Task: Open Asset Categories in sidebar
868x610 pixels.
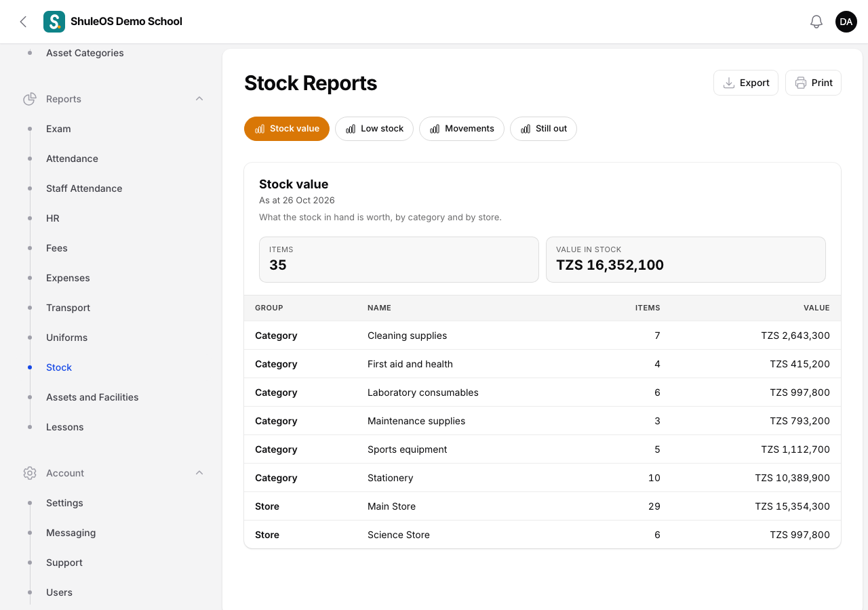Action: click(x=85, y=53)
